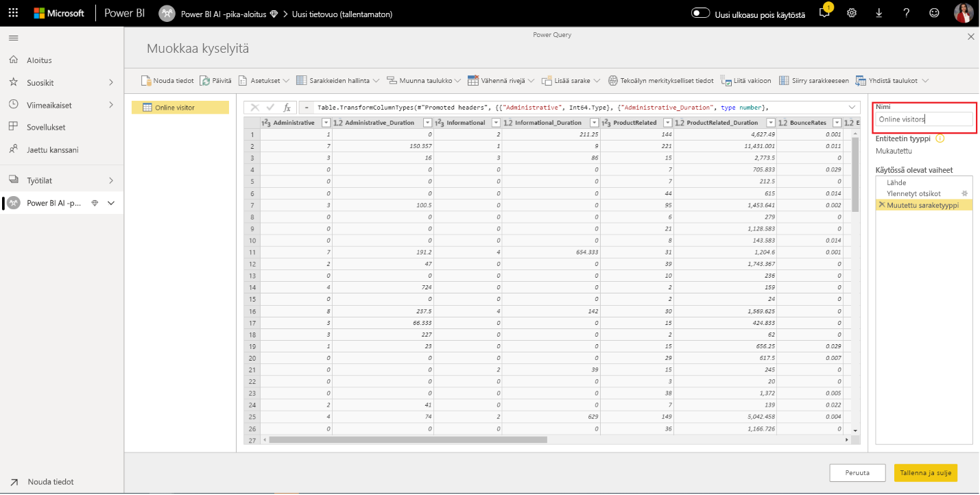Open the BounceRates column filter dropdown
The height and width of the screenshot is (495, 980).
tap(837, 123)
